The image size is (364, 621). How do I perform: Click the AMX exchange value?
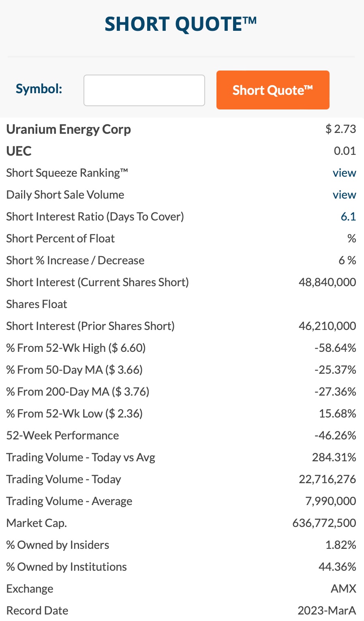tap(343, 589)
